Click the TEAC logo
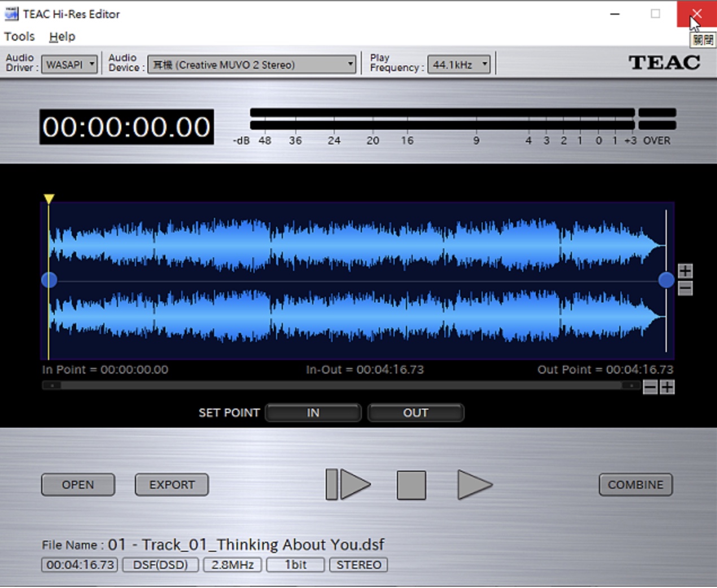Image resolution: width=717 pixels, height=588 pixels. click(x=664, y=62)
